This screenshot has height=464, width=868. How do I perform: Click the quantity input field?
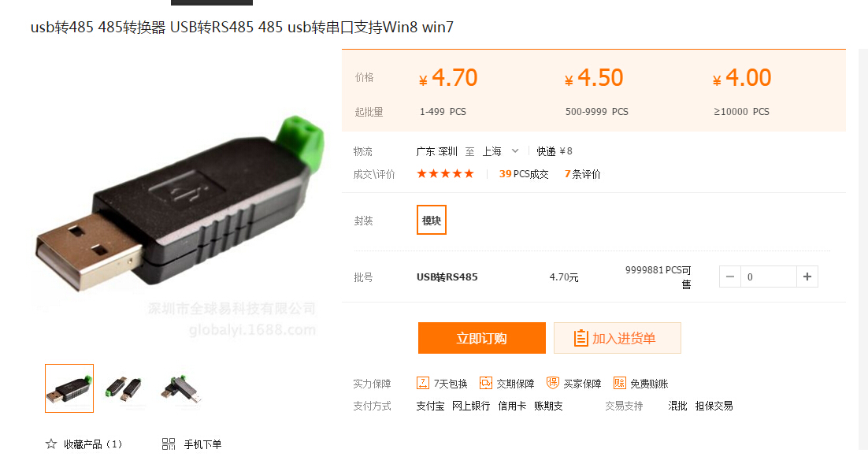(768, 277)
